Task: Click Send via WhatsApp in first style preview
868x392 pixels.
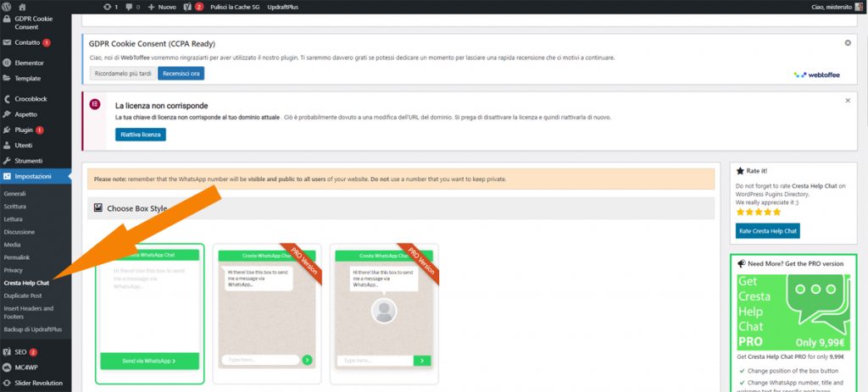Action: pyautogui.click(x=149, y=361)
